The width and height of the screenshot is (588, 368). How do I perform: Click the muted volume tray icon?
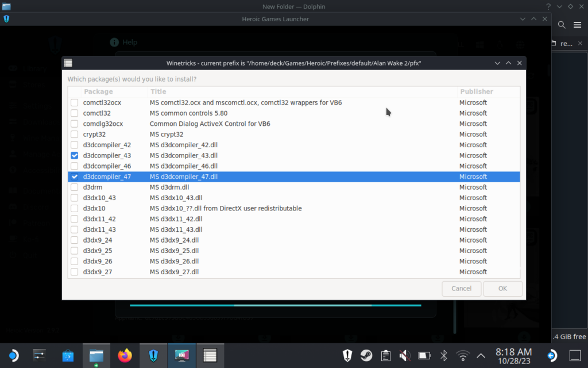tap(405, 355)
